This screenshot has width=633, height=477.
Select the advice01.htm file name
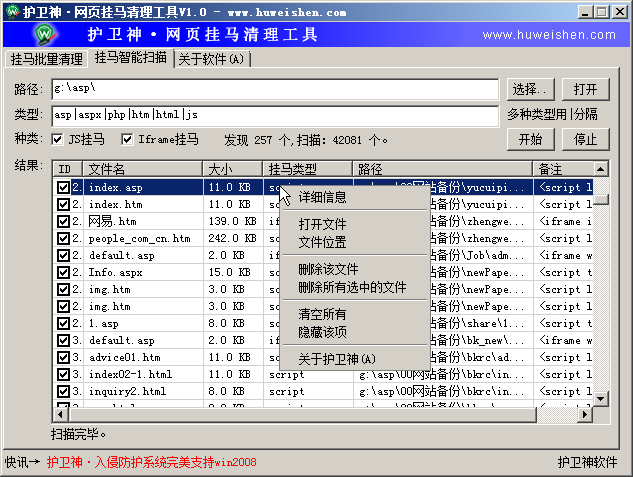[125, 357]
